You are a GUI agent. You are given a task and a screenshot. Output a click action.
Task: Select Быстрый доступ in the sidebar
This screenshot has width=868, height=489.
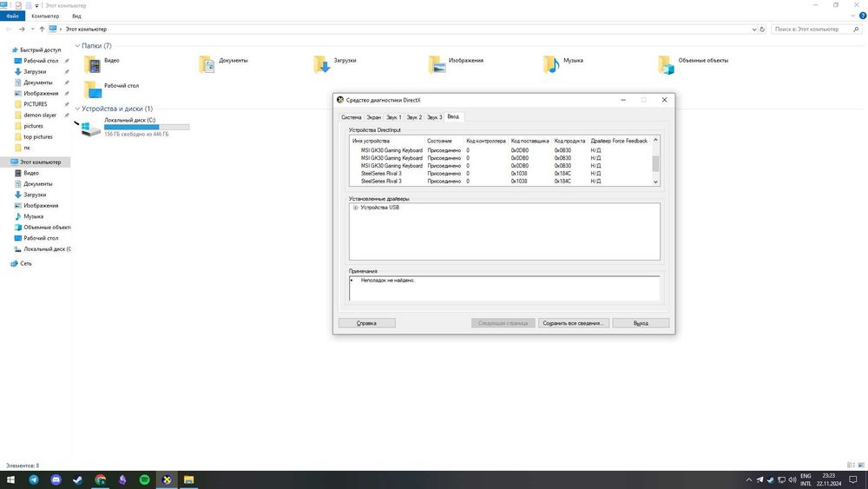click(41, 50)
